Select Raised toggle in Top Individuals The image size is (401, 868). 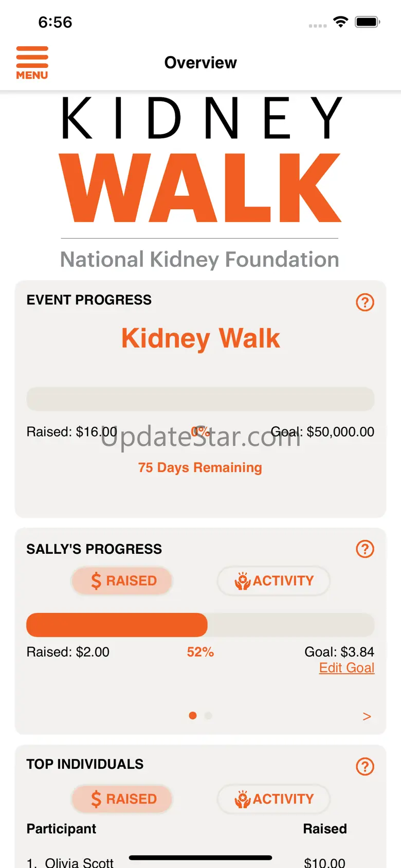pos(121,799)
